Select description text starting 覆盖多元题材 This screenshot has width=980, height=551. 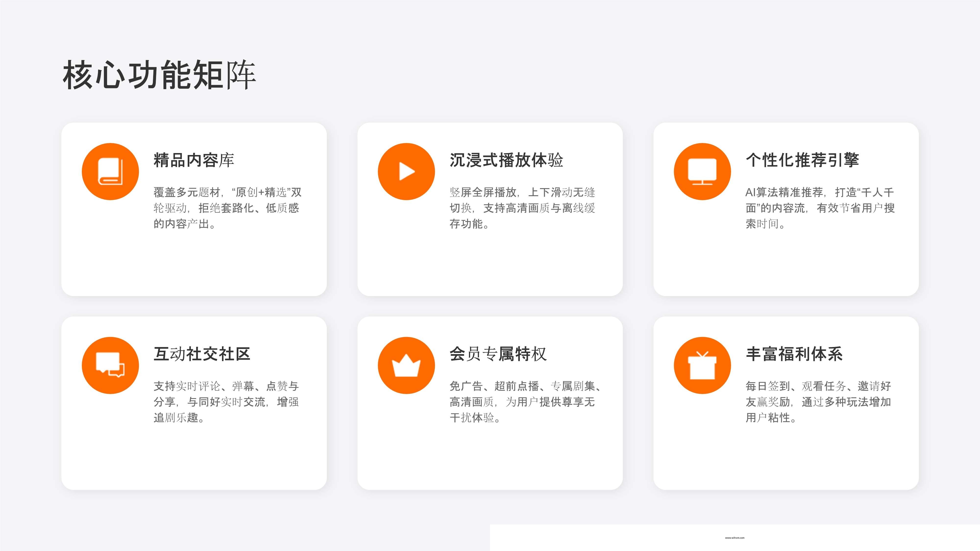(227, 208)
